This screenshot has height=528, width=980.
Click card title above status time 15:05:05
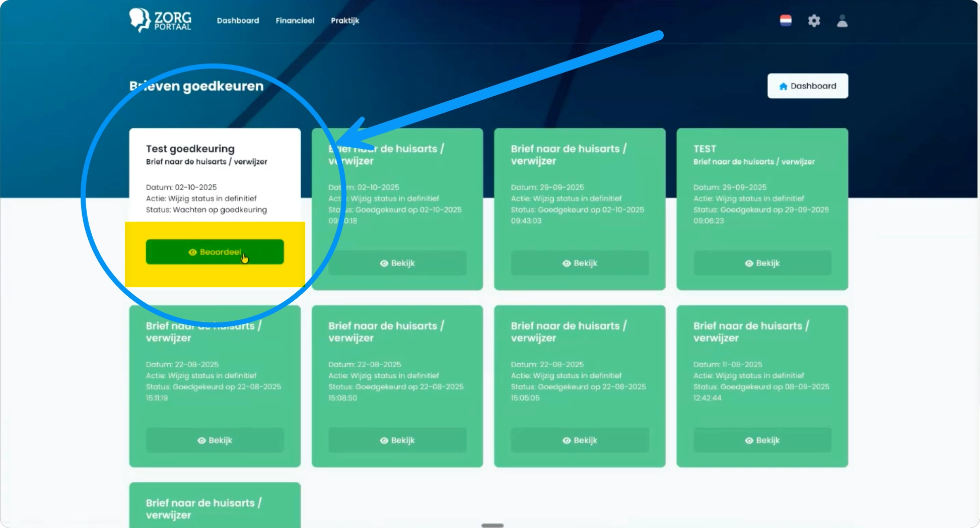coord(569,332)
